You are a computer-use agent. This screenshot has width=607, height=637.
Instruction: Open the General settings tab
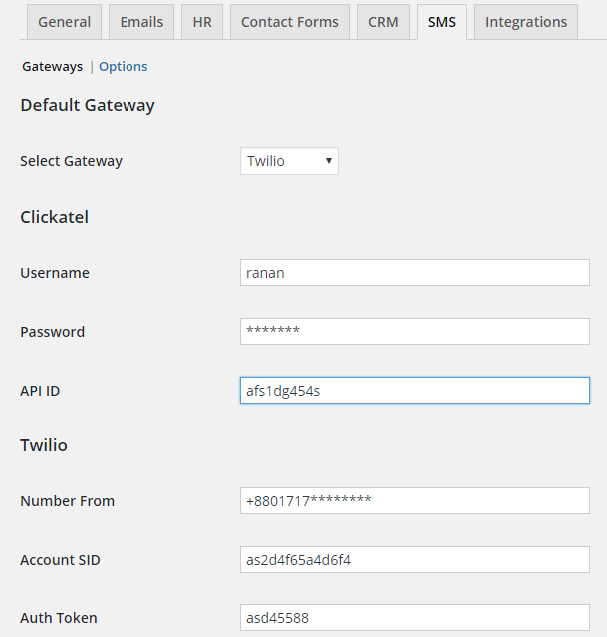click(x=65, y=22)
